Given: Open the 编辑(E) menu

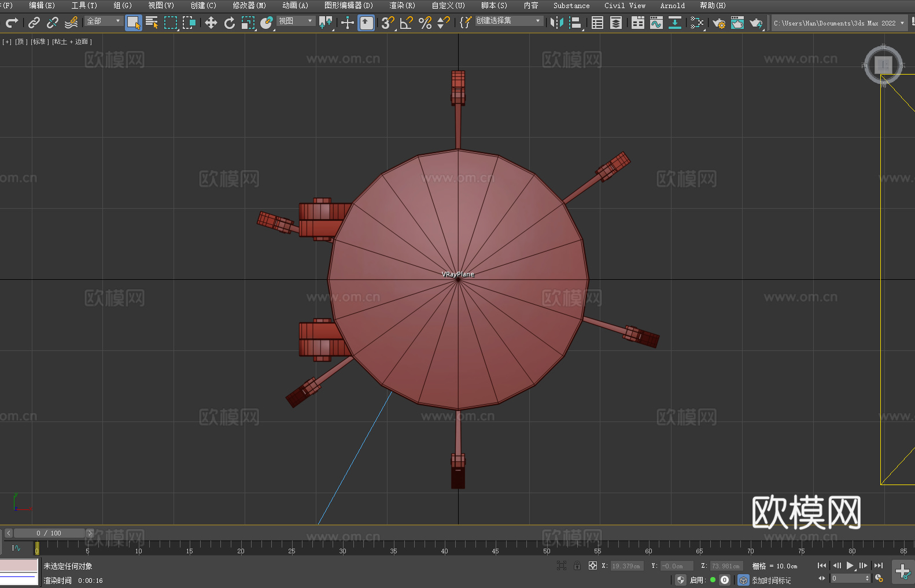Looking at the screenshot, I should 42,5.
